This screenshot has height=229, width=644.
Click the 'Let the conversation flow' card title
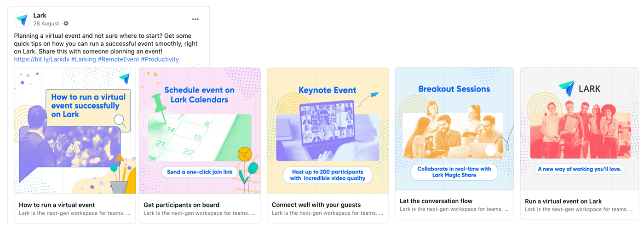(436, 201)
